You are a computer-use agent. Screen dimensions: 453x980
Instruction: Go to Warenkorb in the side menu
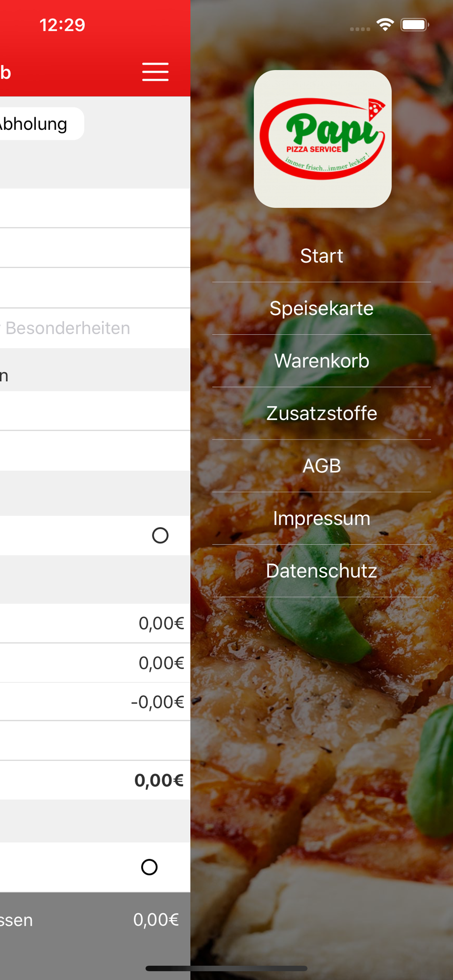point(322,361)
